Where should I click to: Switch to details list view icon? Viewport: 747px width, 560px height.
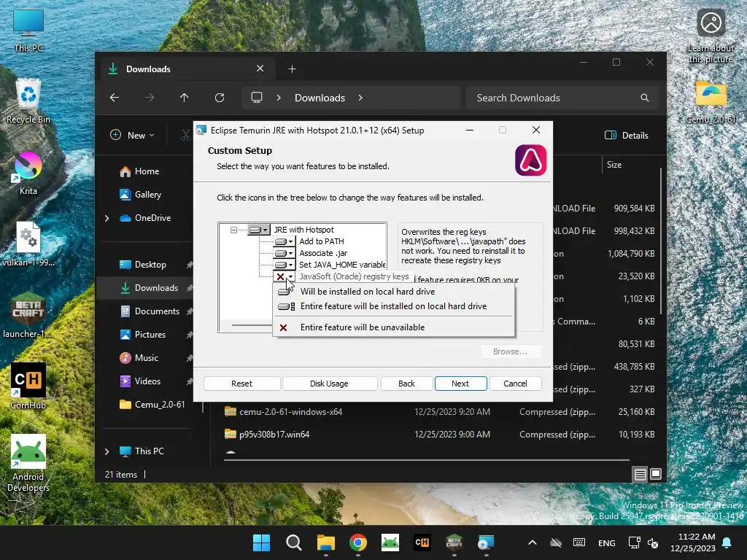[x=640, y=474]
